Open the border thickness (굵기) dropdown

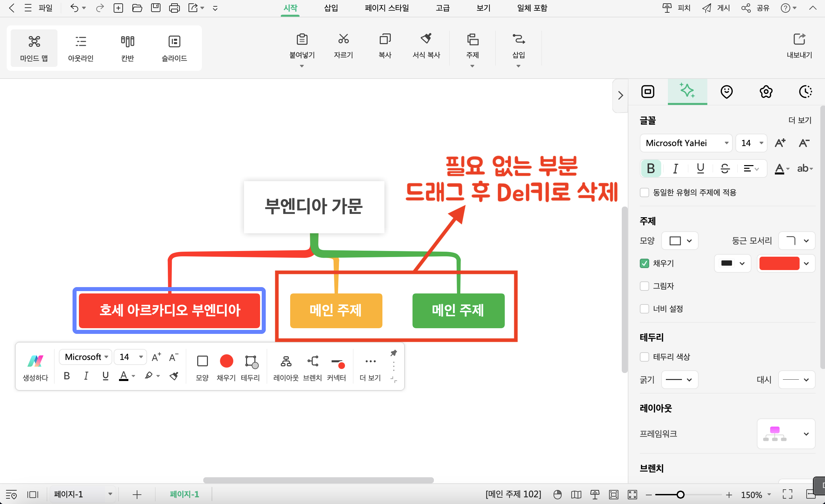point(680,380)
